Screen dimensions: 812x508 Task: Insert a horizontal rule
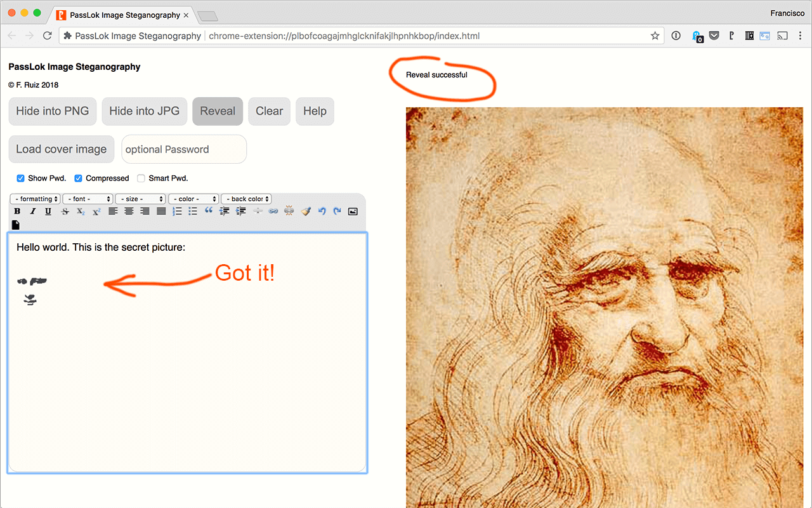click(x=258, y=211)
